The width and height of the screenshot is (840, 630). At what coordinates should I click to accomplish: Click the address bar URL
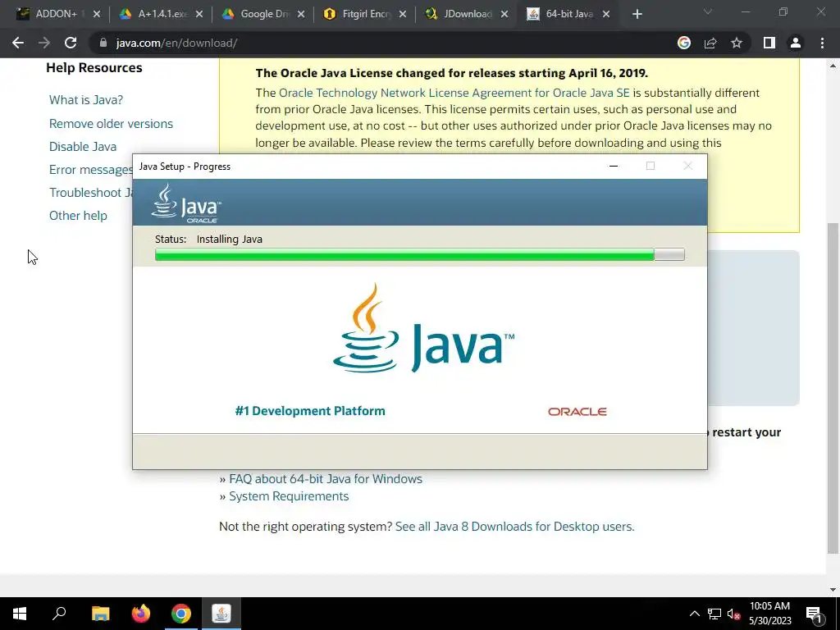177,43
